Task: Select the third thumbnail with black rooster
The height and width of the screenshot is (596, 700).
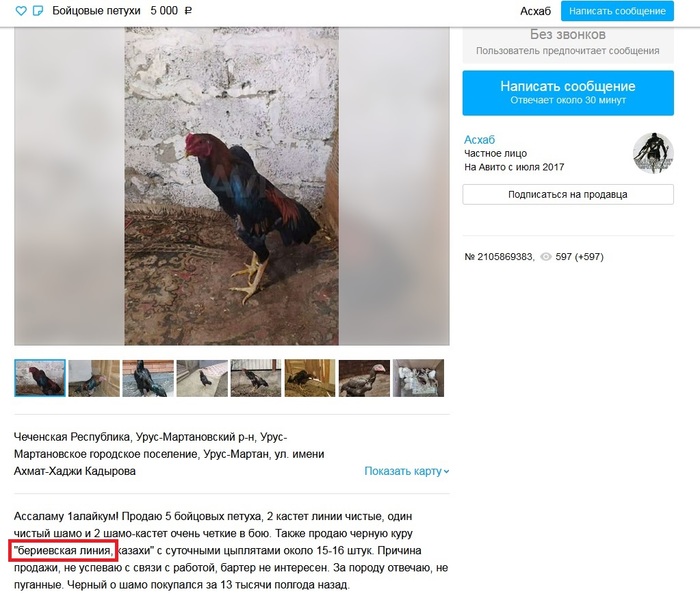Action: click(148, 378)
